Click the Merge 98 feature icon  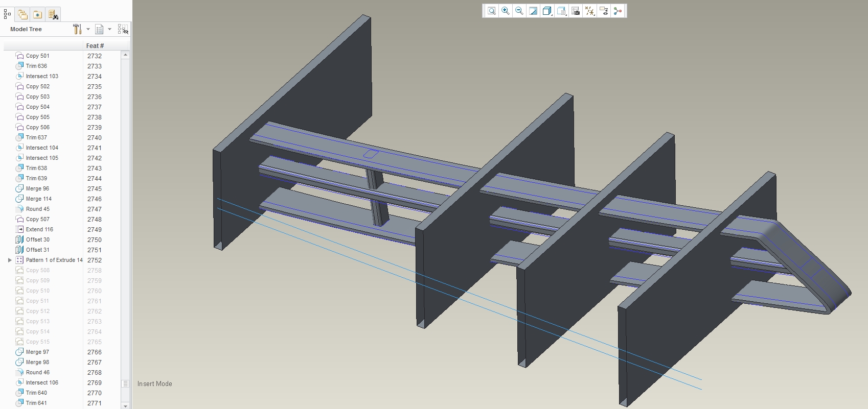[19, 362]
